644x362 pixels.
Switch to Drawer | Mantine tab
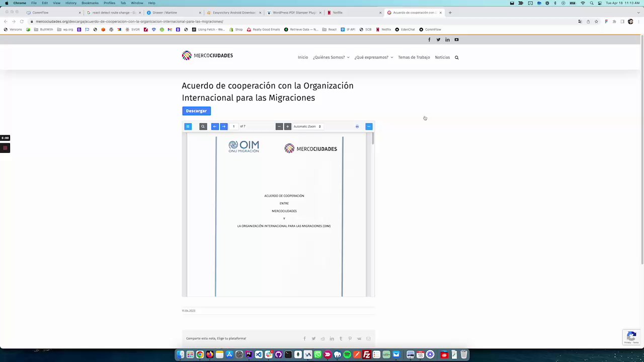(x=174, y=13)
